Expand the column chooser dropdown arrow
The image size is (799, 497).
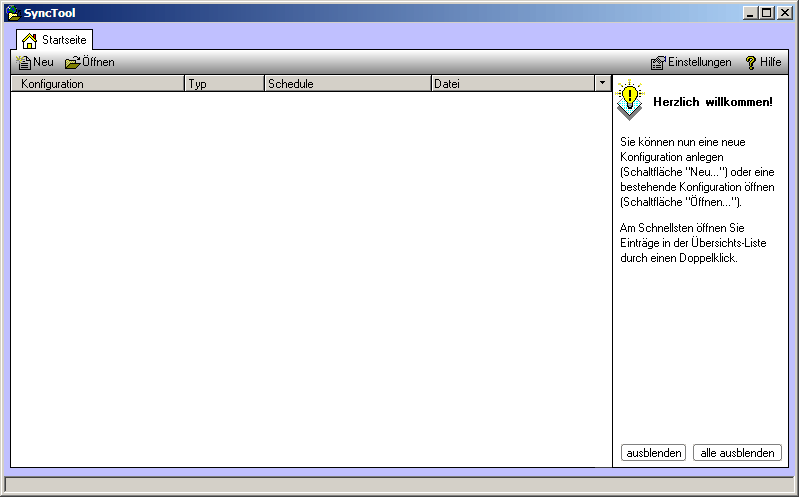pyautogui.click(x=602, y=84)
